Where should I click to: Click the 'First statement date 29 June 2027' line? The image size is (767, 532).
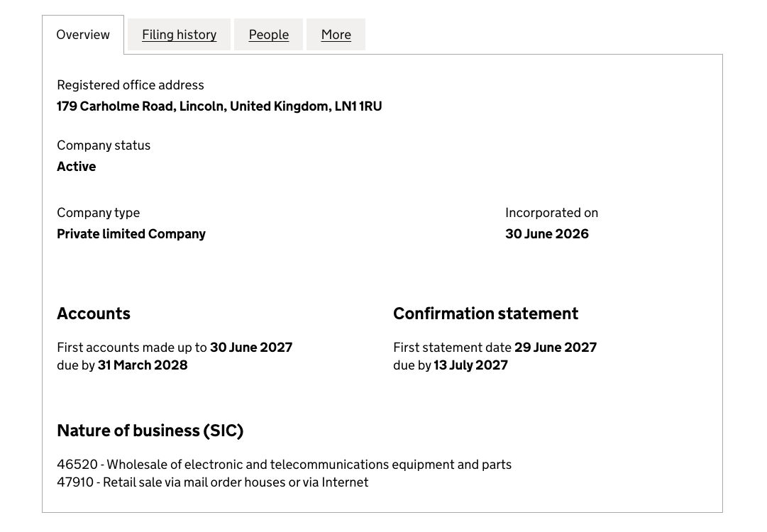point(495,347)
